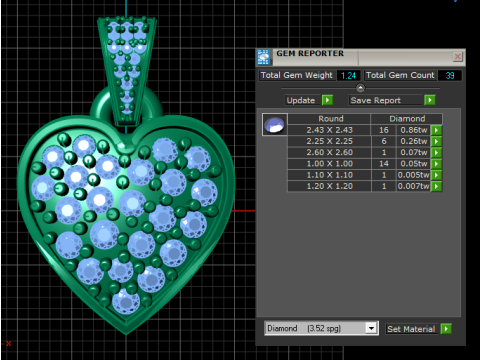Click the Update button label
The width and height of the screenshot is (480, 360).
pyautogui.click(x=301, y=100)
